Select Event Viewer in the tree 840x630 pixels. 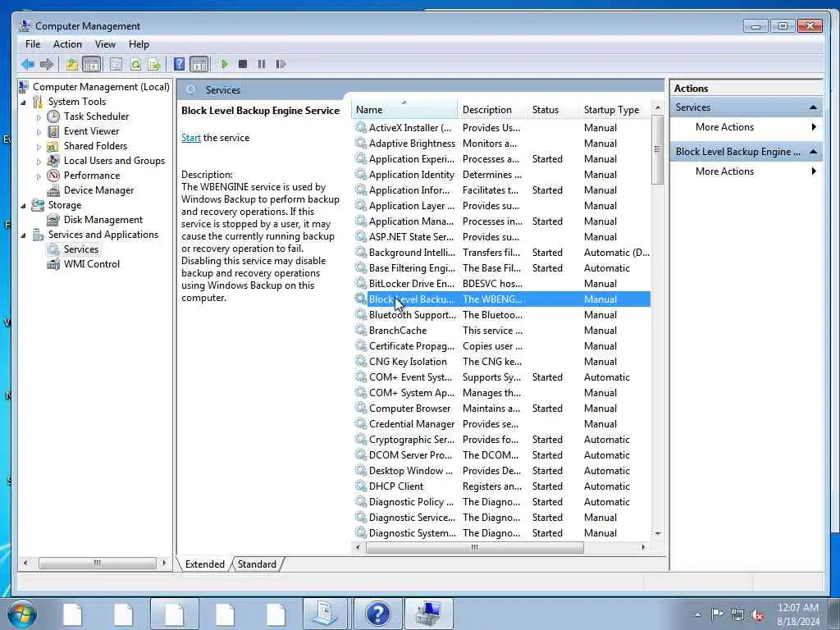pos(92,131)
